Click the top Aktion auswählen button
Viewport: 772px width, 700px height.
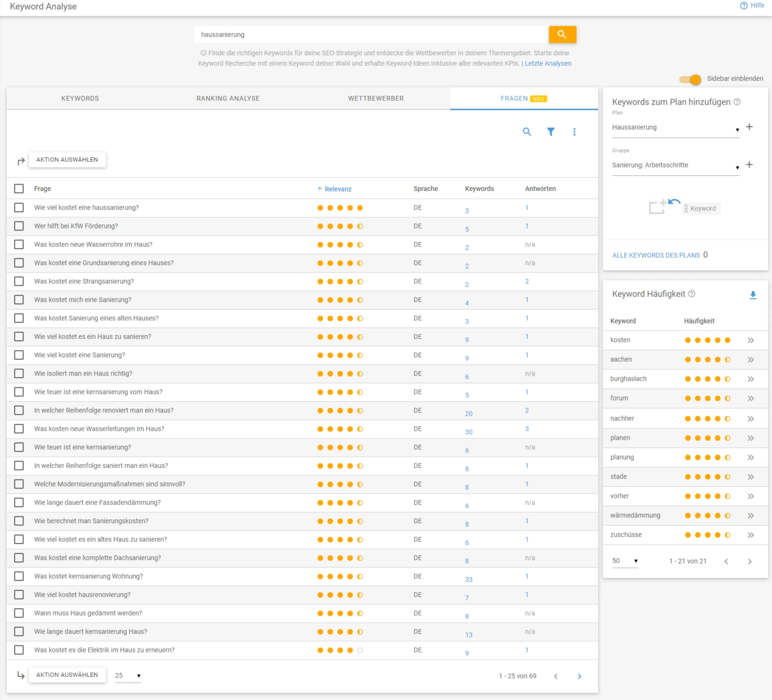pyautogui.click(x=67, y=160)
